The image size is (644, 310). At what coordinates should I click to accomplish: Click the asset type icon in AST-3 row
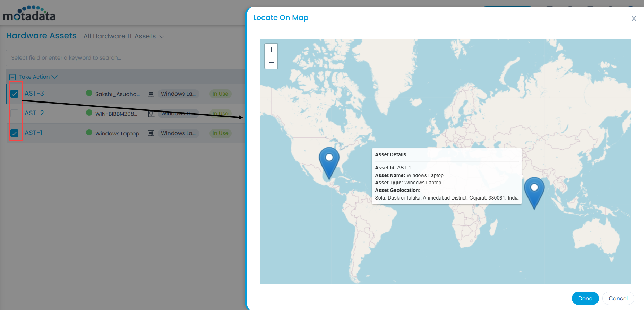(x=151, y=94)
